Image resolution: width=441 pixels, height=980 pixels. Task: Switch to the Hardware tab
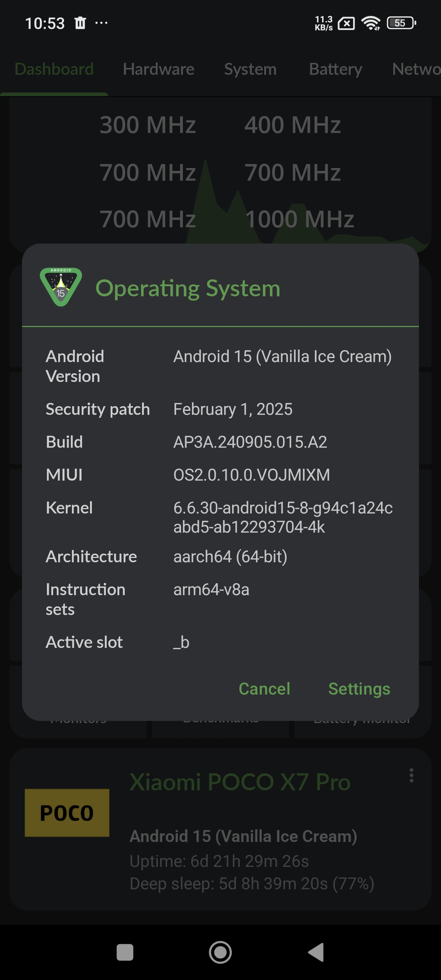[x=158, y=69]
